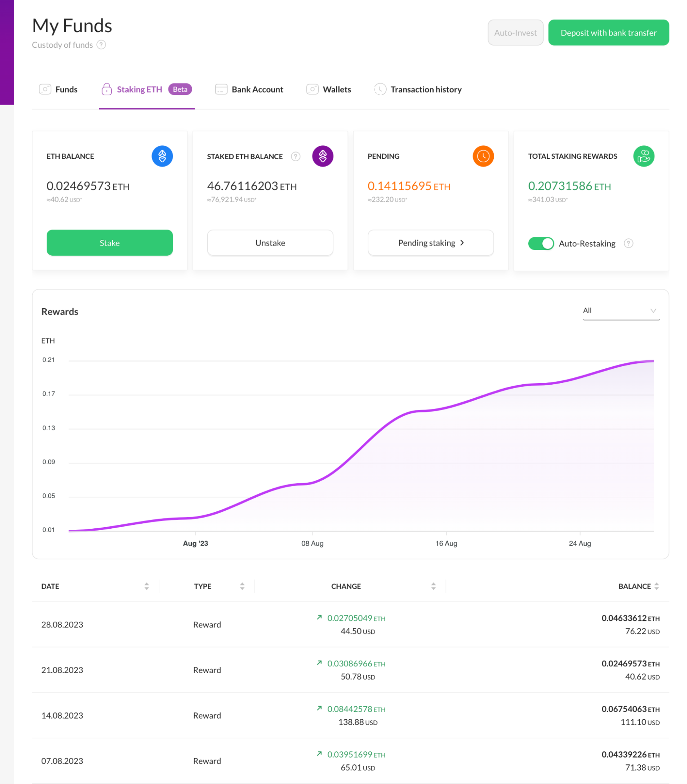Click the Funds tab wallet icon

tap(45, 89)
